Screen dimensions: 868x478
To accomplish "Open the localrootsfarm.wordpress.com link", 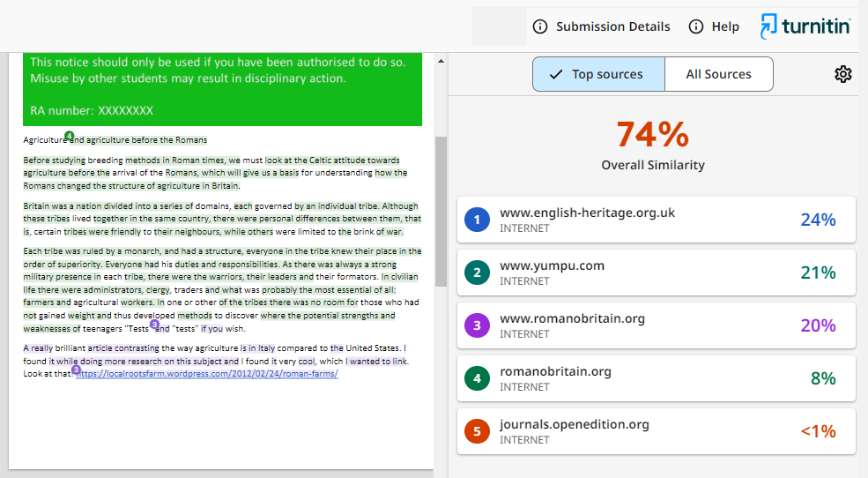I will tap(207, 374).
